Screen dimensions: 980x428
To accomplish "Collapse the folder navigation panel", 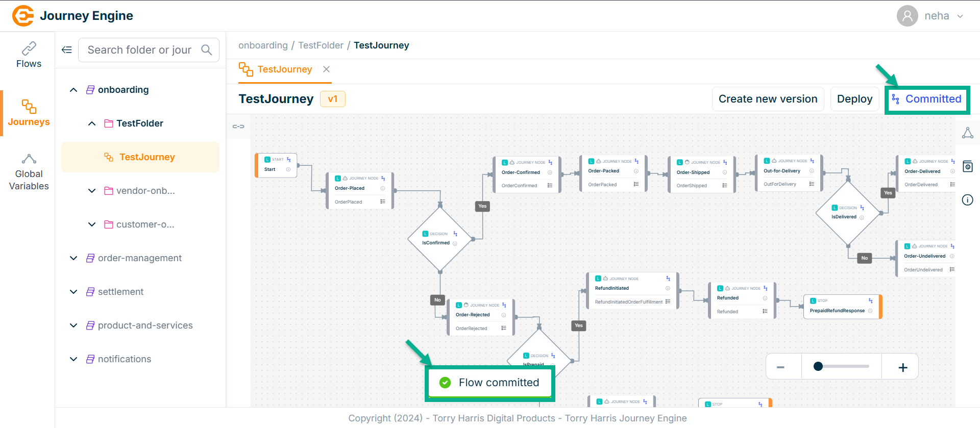I will 67,50.
